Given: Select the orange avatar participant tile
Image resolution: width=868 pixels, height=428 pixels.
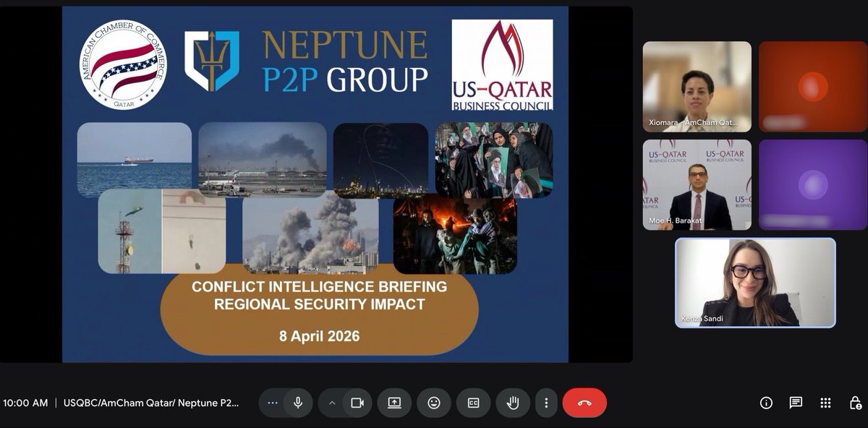Looking at the screenshot, I should tap(812, 87).
